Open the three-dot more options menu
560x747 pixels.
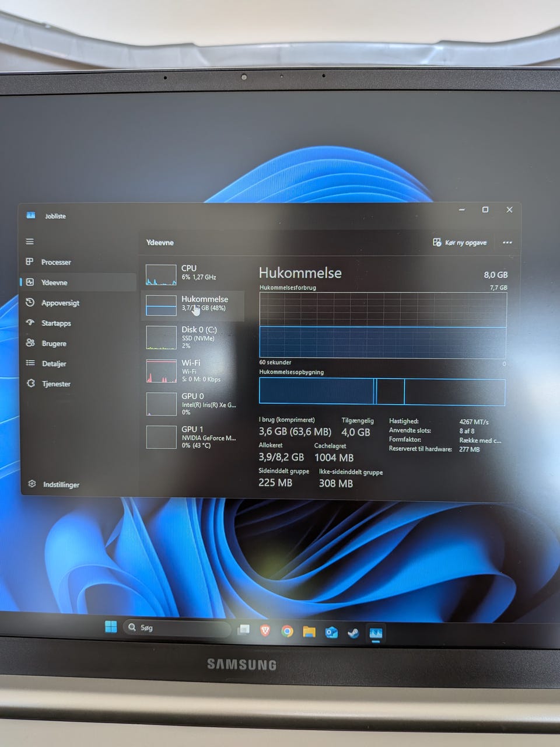(508, 242)
